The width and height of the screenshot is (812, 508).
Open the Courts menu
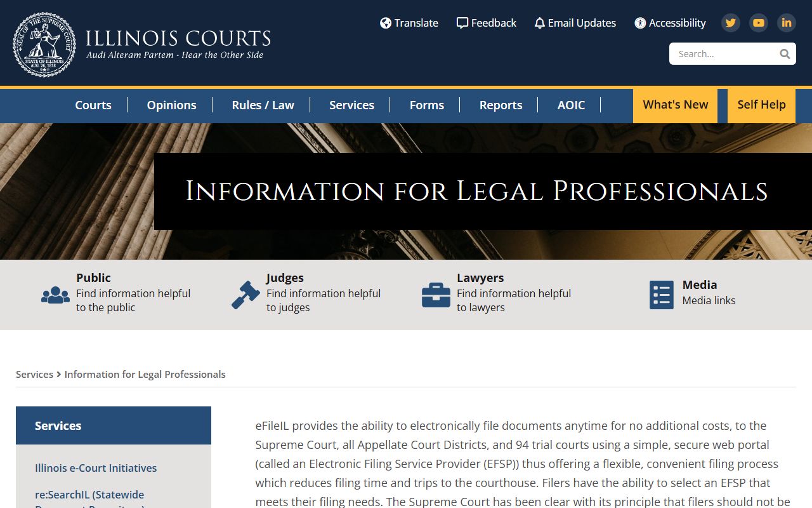93,105
